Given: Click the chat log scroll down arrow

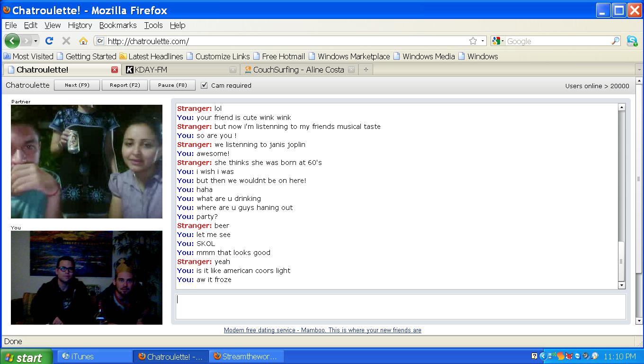Looking at the screenshot, I should pos(622,285).
